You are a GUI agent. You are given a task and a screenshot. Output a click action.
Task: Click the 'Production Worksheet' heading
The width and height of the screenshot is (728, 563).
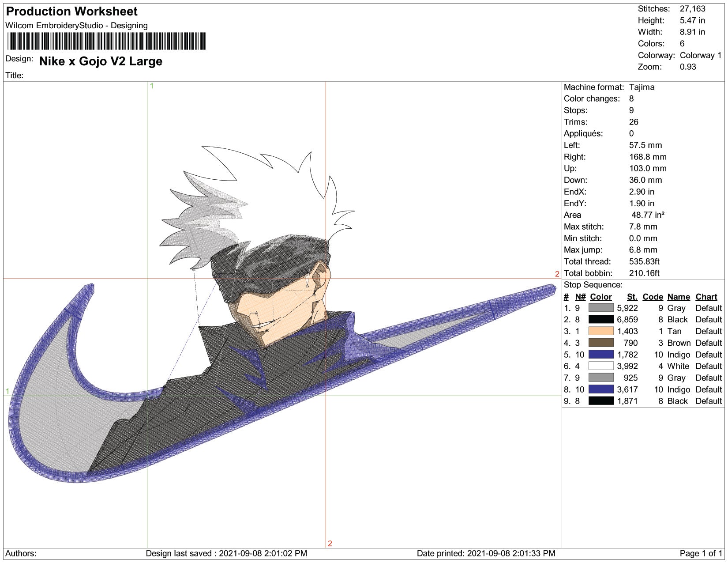(71, 11)
